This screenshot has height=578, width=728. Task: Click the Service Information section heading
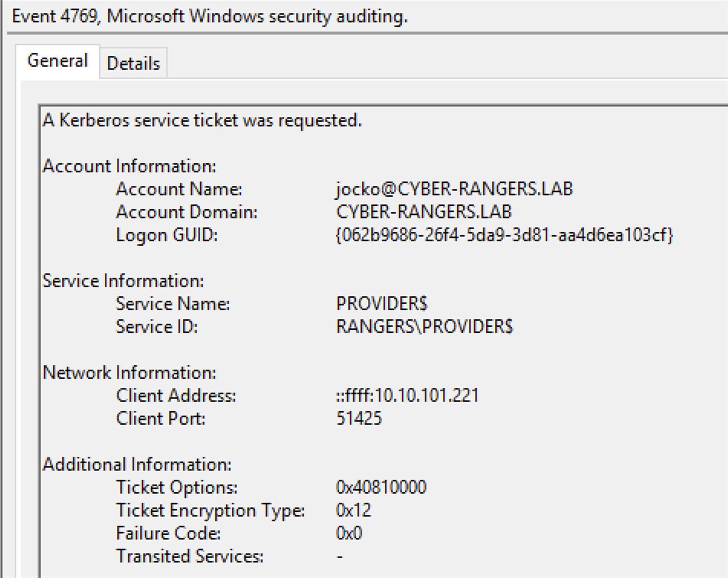coord(123,281)
